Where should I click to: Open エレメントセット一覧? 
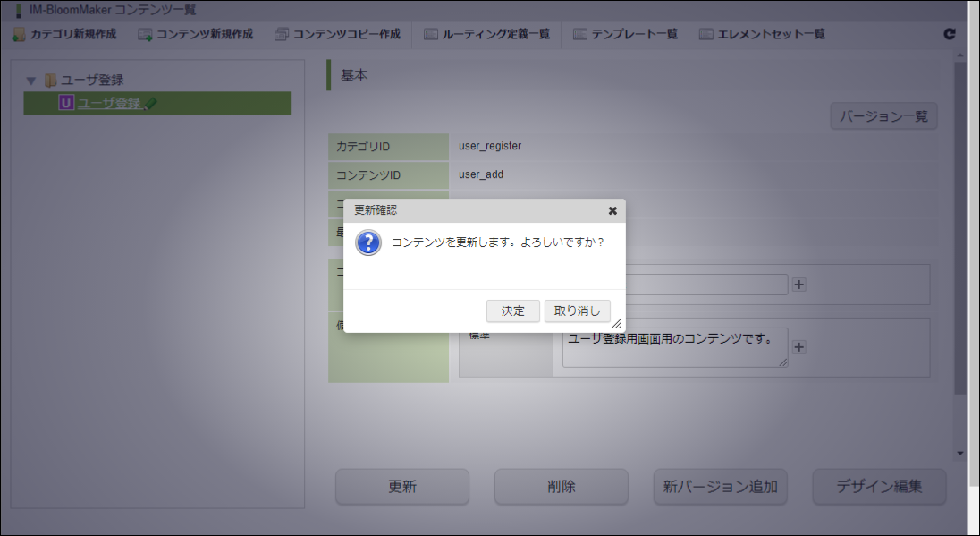point(762,34)
